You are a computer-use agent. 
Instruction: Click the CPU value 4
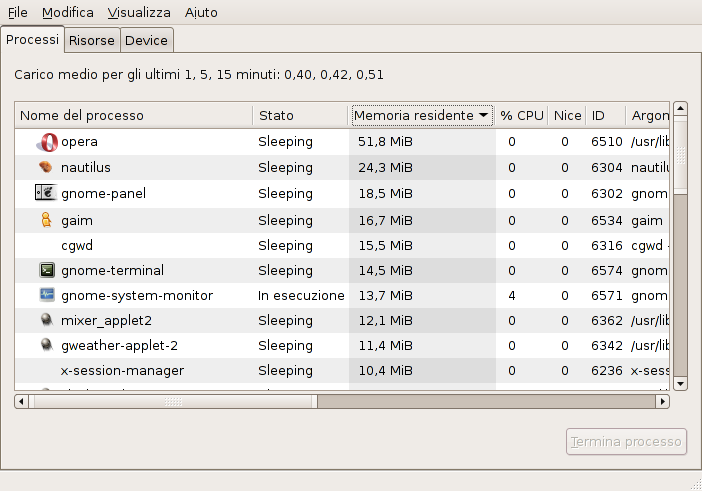pyautogui.click(x=512, y=296)
